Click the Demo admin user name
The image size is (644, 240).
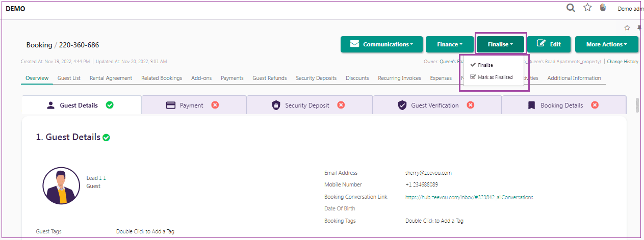click(x=630, y=9)
